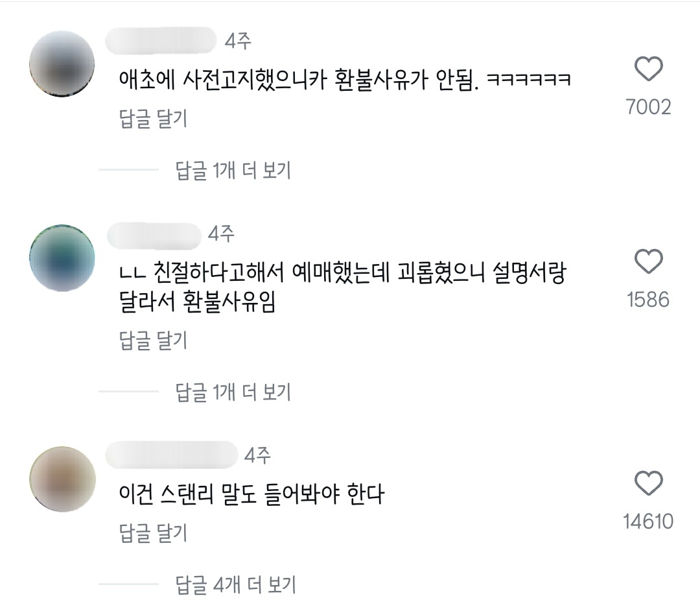Click 답글 달기 under the 스탠리 comment

pos(153,533)
